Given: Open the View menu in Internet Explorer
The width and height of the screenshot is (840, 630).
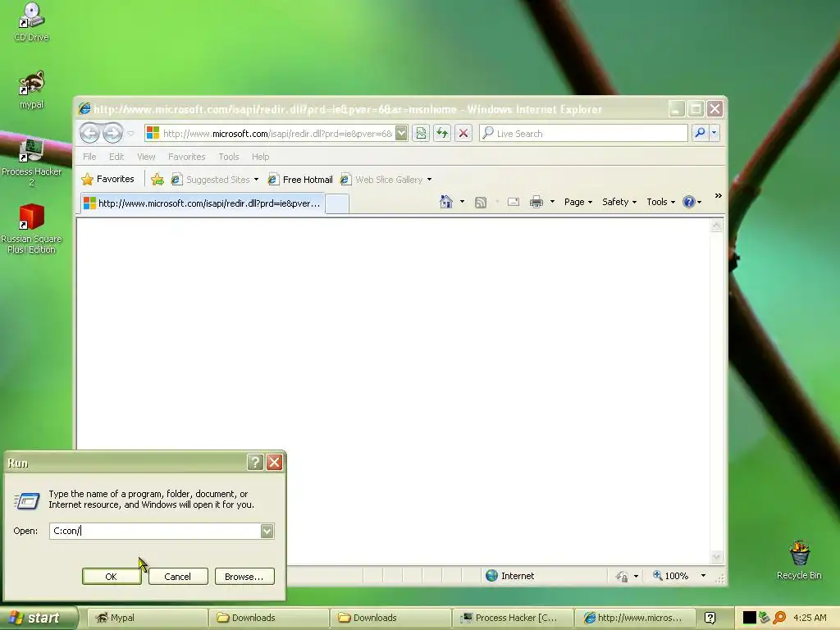Looking at the screenshot, I should tap(146, 157).
